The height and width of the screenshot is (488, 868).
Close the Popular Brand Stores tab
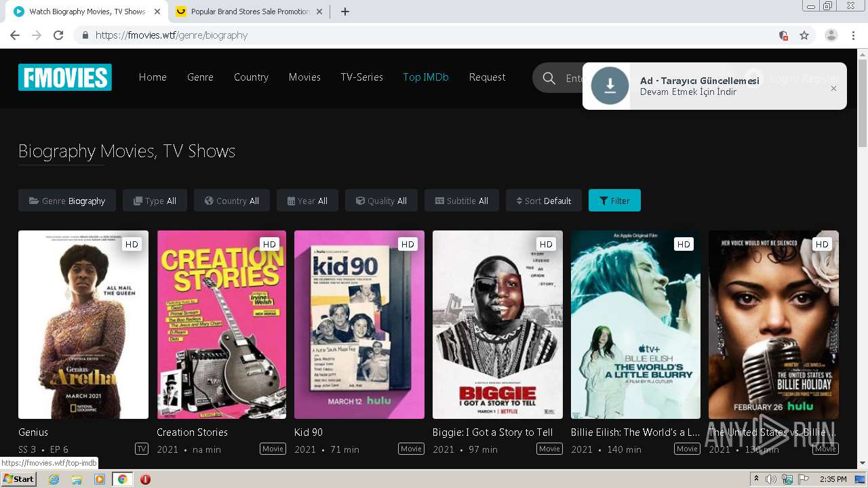pos(319,12)
